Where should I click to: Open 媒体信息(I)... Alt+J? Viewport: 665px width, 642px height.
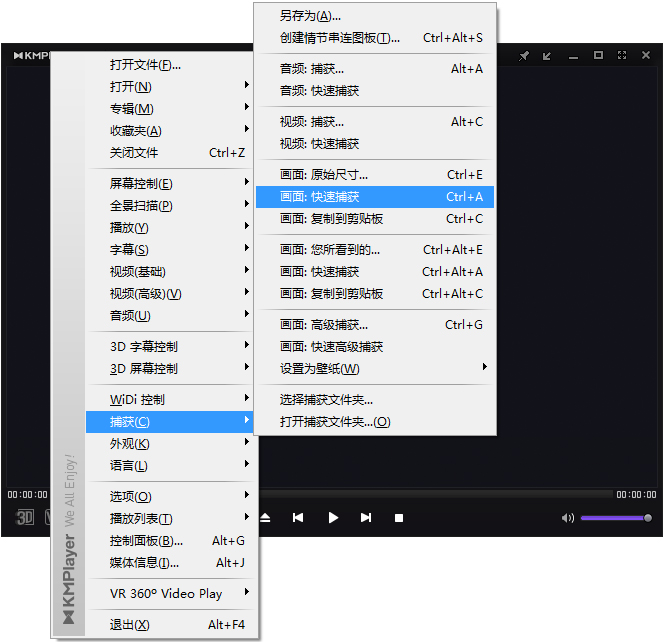[x=170, y=563]
